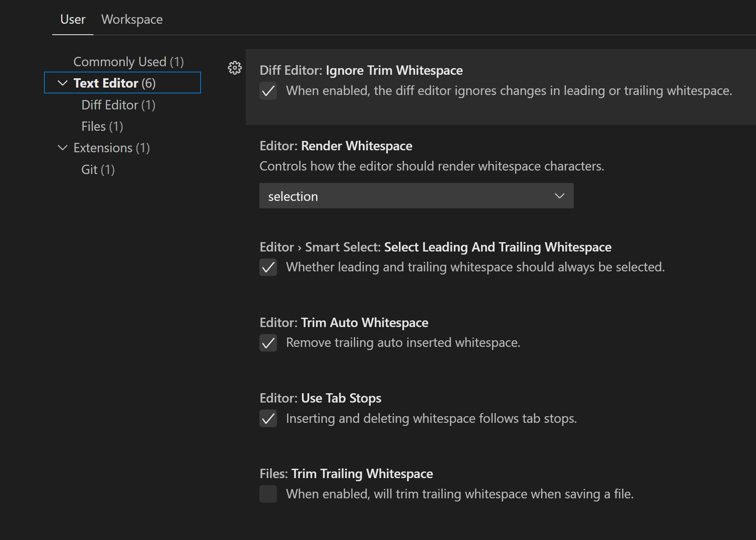This screenshot has width=756, height=540.
Task: Collapse the Text Editor tree section
Action: pyautogui.click(x=62, y=83)
